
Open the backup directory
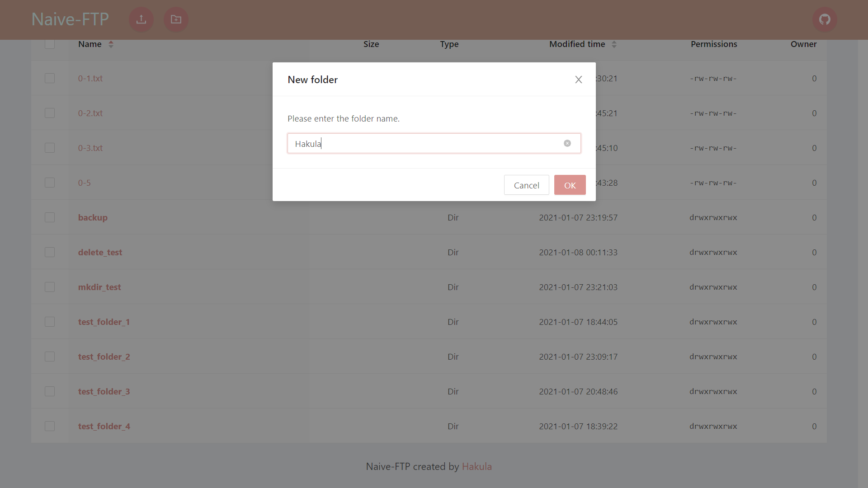(x=92, y=217)
